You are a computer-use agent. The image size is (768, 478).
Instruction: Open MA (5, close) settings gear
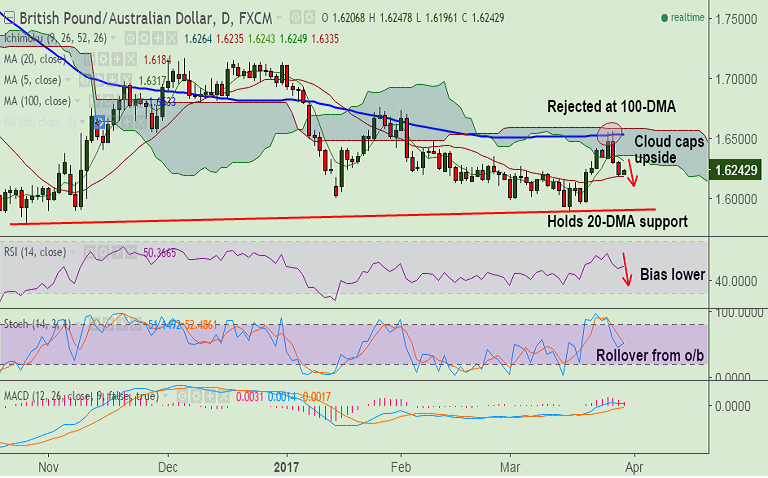(98, 80)
